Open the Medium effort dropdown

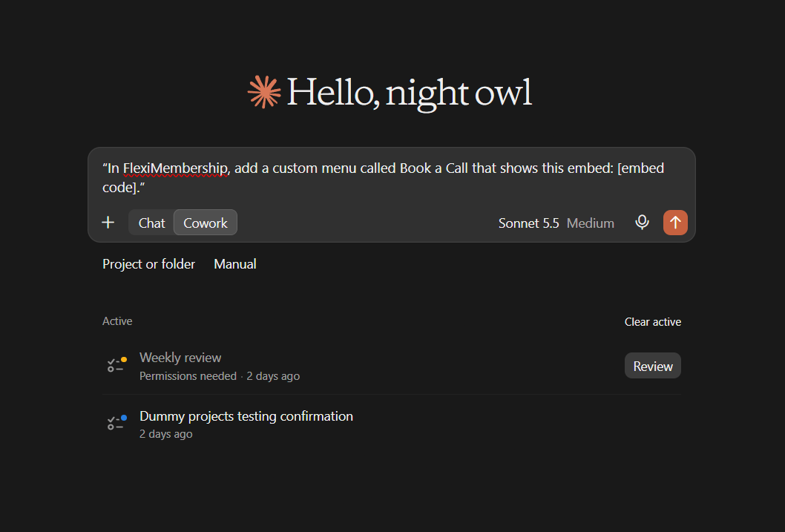pos(591,223)
